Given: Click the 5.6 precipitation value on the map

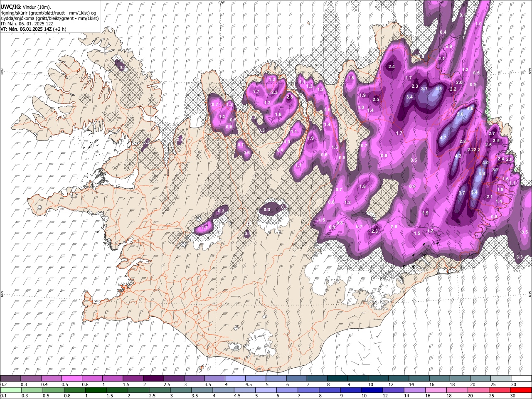Looking at the screenshot, I should (460, 114).
